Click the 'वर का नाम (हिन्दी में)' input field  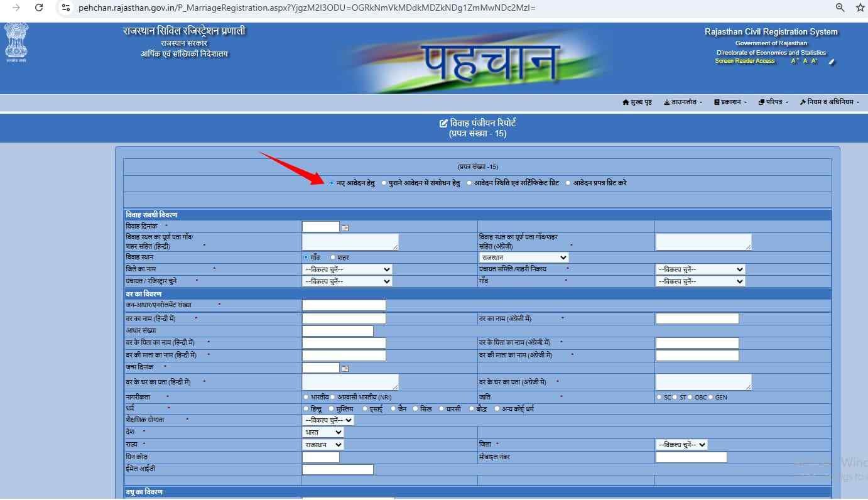coord(344,319)
